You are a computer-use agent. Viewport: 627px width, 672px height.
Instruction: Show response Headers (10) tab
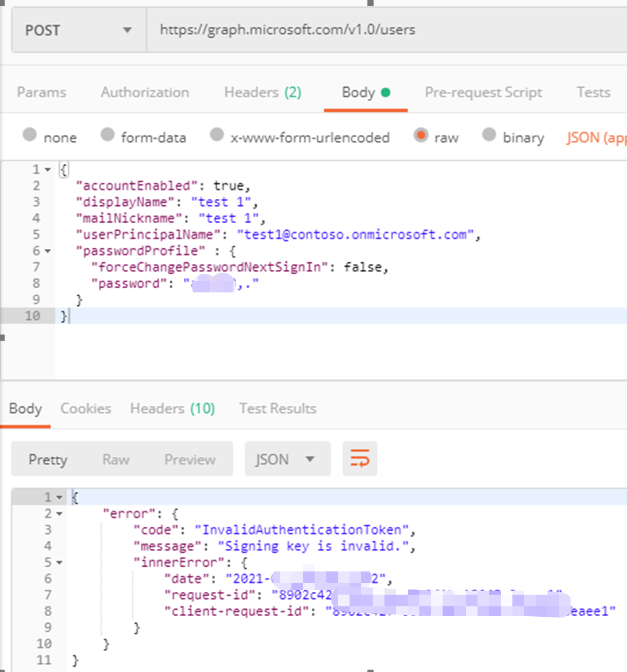coord(172,409)
